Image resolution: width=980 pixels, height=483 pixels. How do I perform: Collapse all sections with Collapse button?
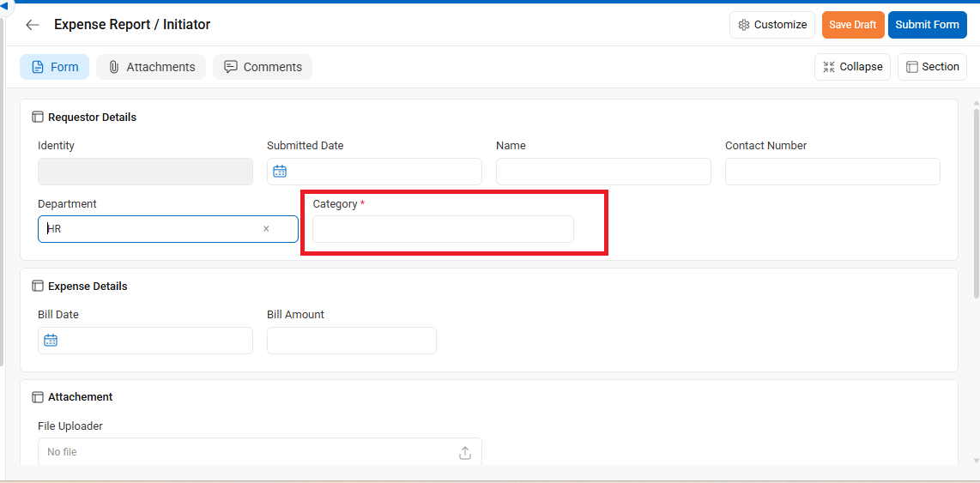pos(852,67)
